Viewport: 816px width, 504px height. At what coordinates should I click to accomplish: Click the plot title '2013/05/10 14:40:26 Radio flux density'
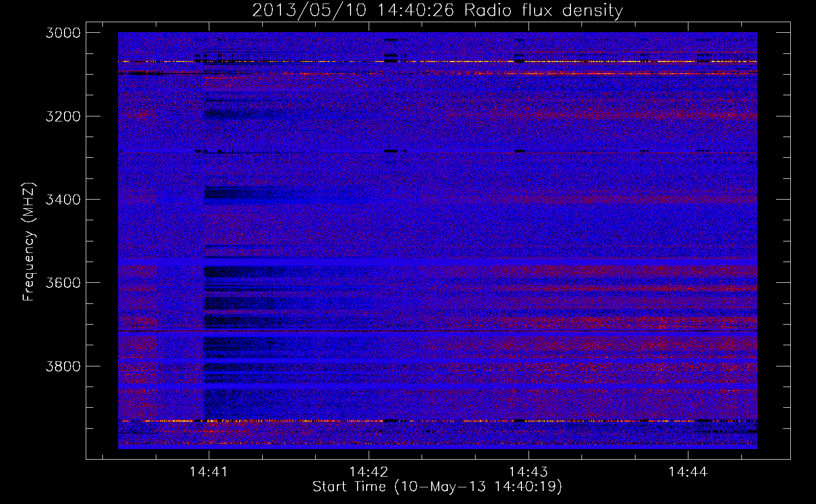click(437, 11)
